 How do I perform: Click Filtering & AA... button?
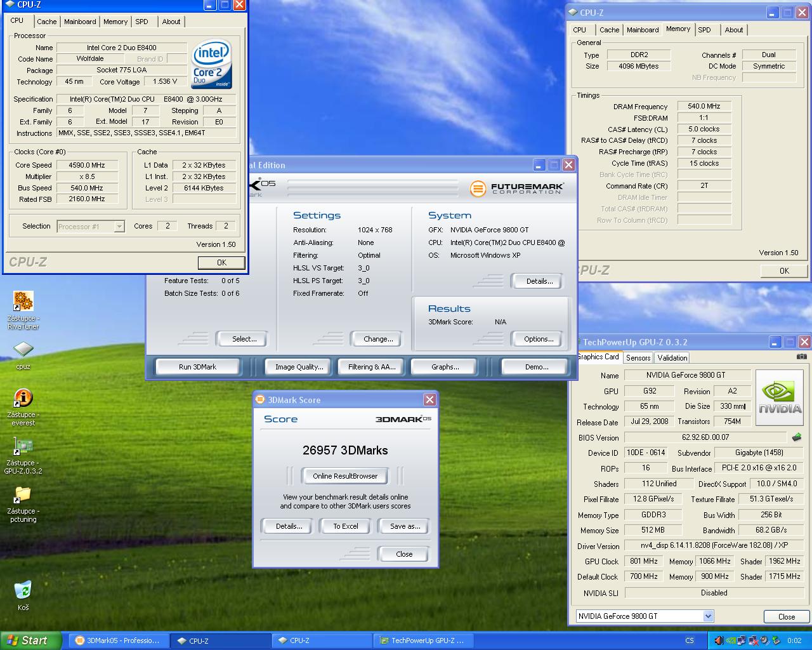372,367
